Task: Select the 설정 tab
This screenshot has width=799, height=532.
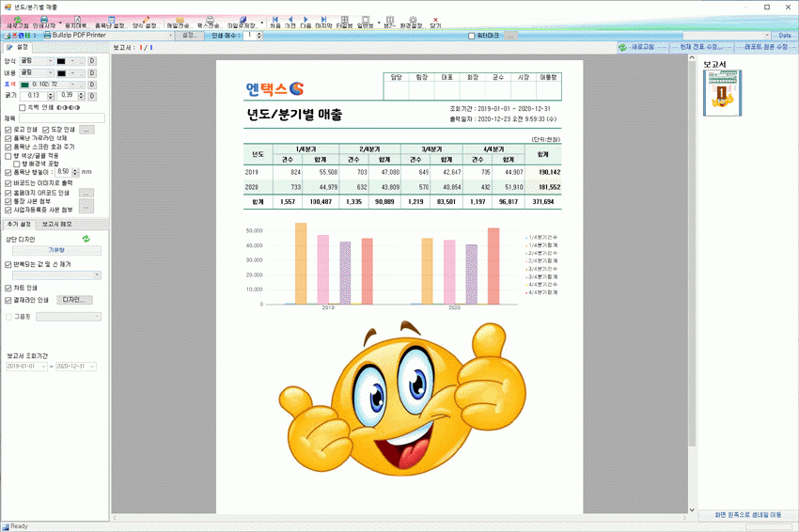Action: coord(18,47)
